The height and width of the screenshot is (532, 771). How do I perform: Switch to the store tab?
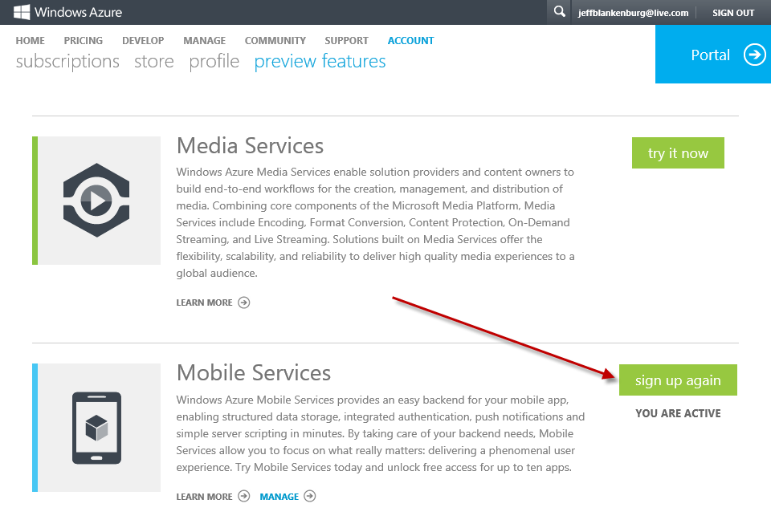point(154,62)
